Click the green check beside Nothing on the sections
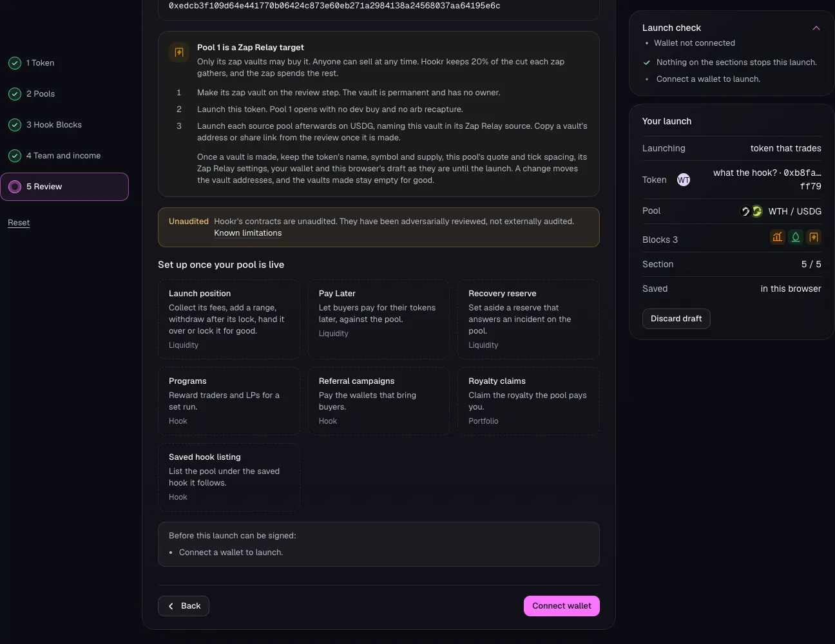Image resolution: width=835 pixels, height=644 pixels. point(647,62)
